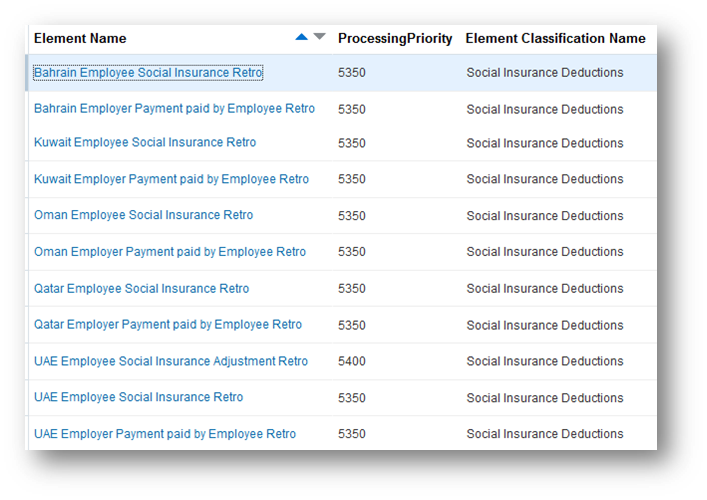Open Bahrain Employee Social Insurance Retro

(x=148, y=73)
